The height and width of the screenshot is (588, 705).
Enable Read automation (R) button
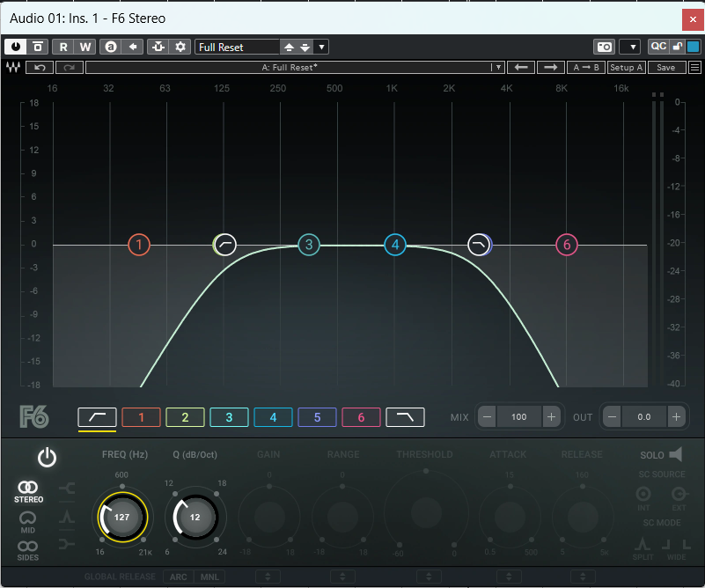(63, 47)
